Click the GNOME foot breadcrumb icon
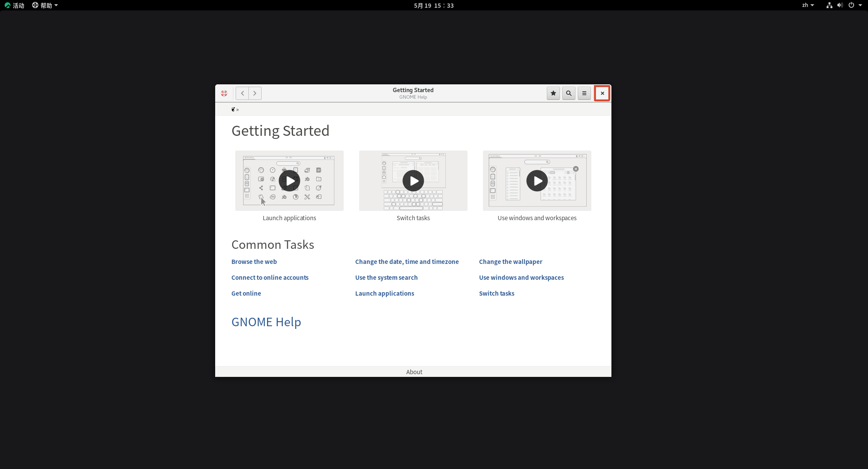This screenshot has height=469, width=868. coord(233,110)
